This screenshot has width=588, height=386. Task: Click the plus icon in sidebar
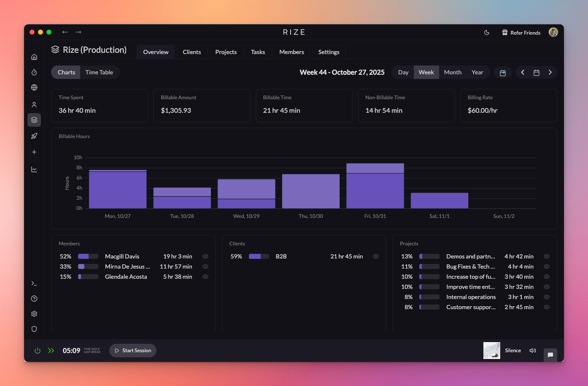34,152
